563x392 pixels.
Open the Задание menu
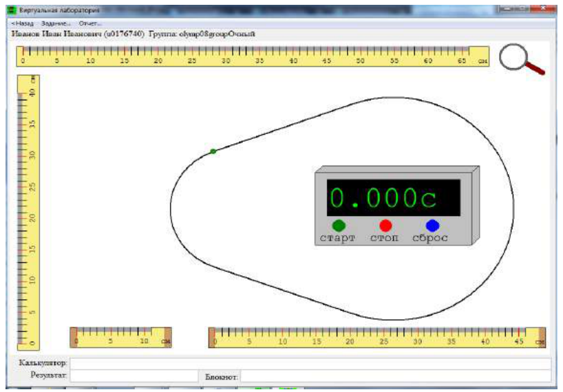(x=55, y=23)
